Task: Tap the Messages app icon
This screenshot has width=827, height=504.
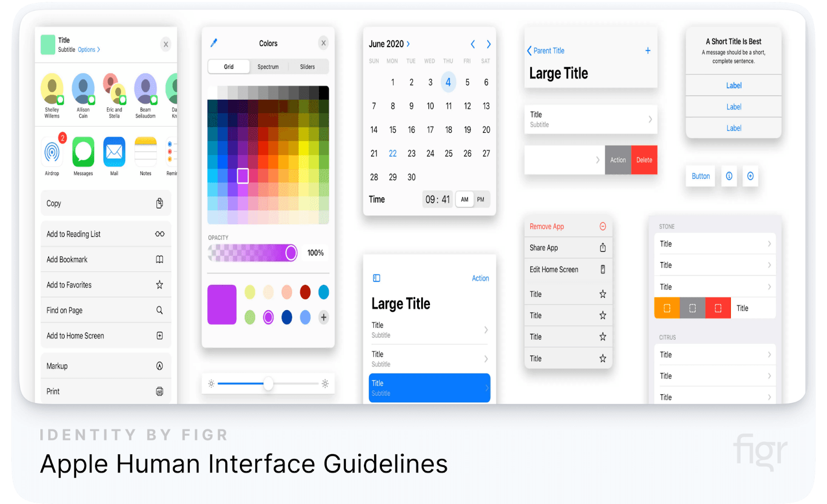Action: tap(83, 152)
